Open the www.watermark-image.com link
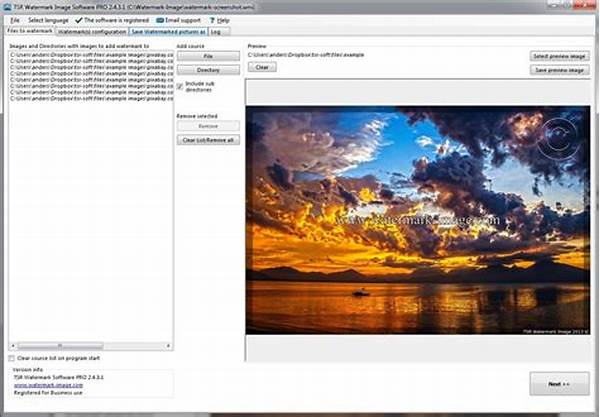The height and width of the screenshot is (417, 600). click(x=48, y=385)
